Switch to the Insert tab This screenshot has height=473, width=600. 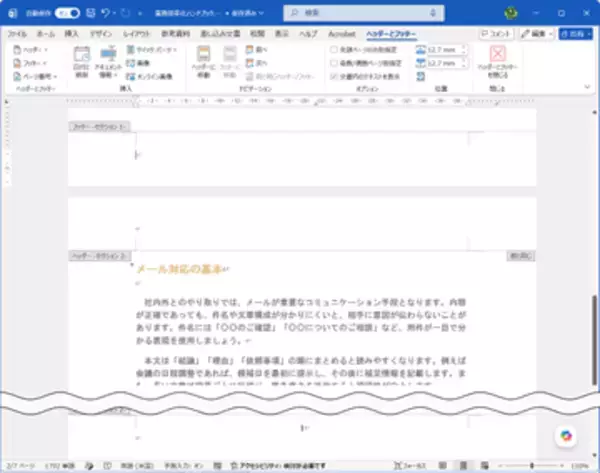point(72,34)
